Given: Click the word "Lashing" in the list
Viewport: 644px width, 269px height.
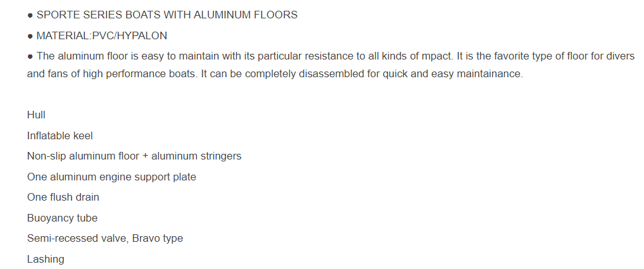Looking at the screenshot, I should coord(46,259).
